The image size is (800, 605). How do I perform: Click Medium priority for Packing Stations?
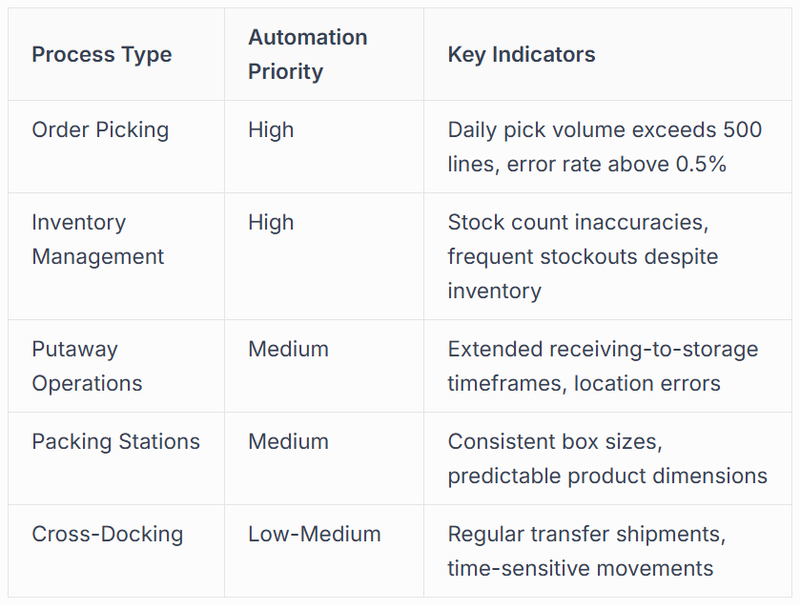pos(288,442)
